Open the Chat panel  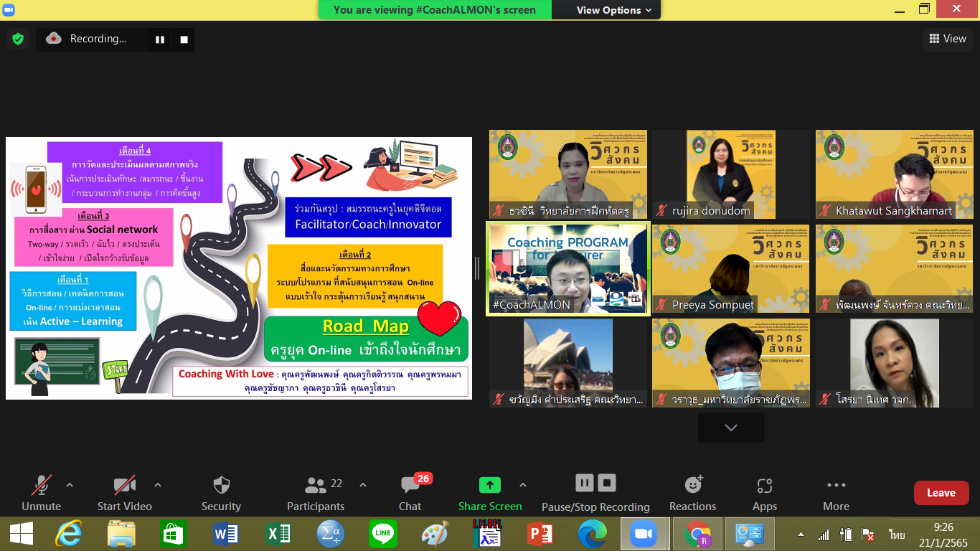[410, 492]
